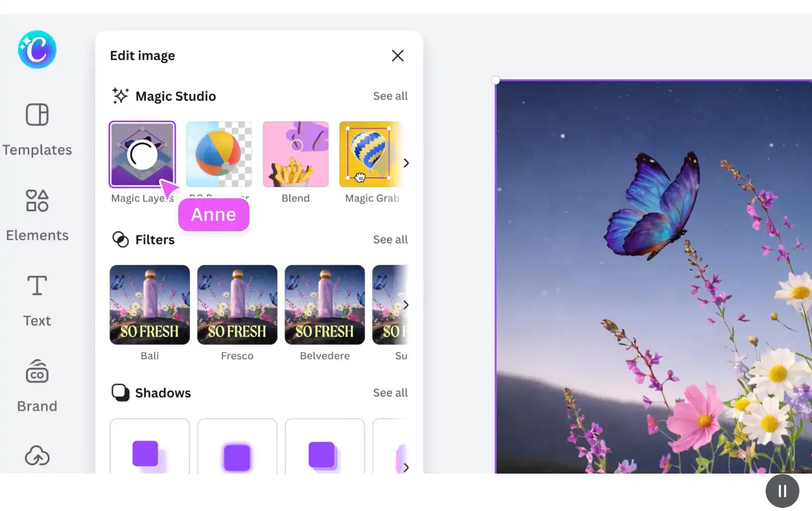
Task: Select the Magic Studio sparkle icon
Action: [x=120, y=95]
